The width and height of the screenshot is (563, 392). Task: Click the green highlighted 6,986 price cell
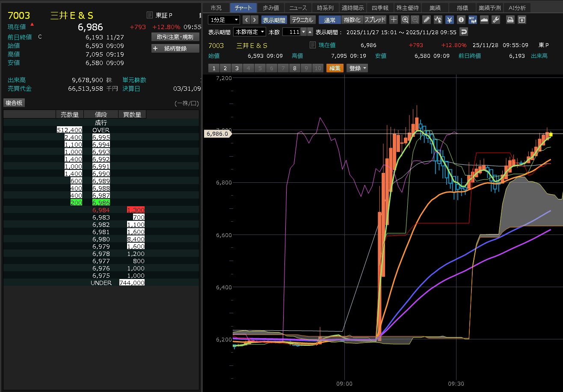[x=101, y=202]
